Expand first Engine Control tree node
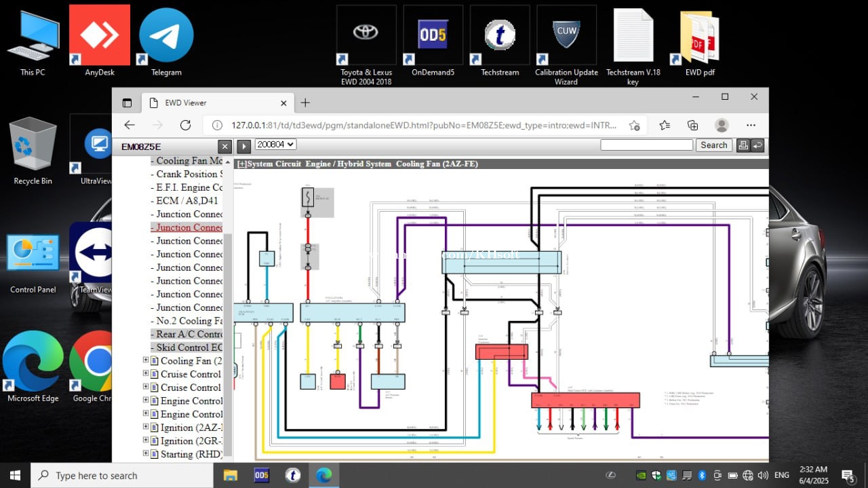 click(145, 400)
